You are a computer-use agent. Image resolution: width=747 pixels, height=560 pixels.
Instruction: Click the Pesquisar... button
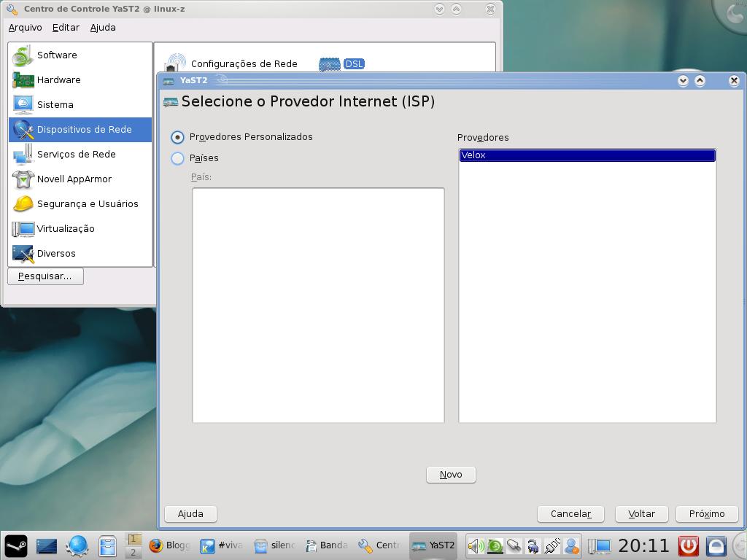(x=45, y=276)
